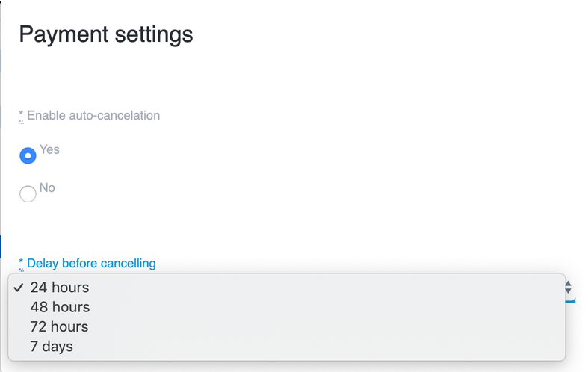Choose the 24 hours delay option
The height and width of the screenshot is (372, 588).
(60, 288)
